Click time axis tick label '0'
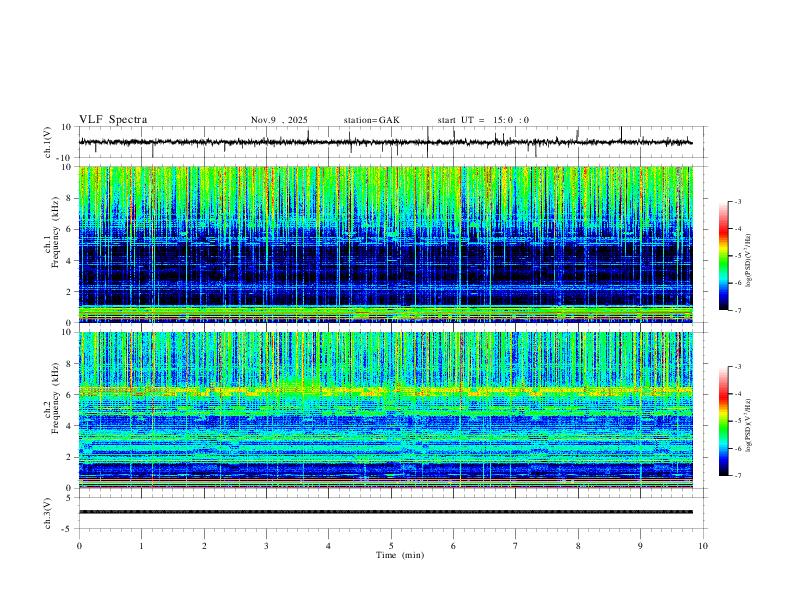The image size is (792, 612). point(79,546)
